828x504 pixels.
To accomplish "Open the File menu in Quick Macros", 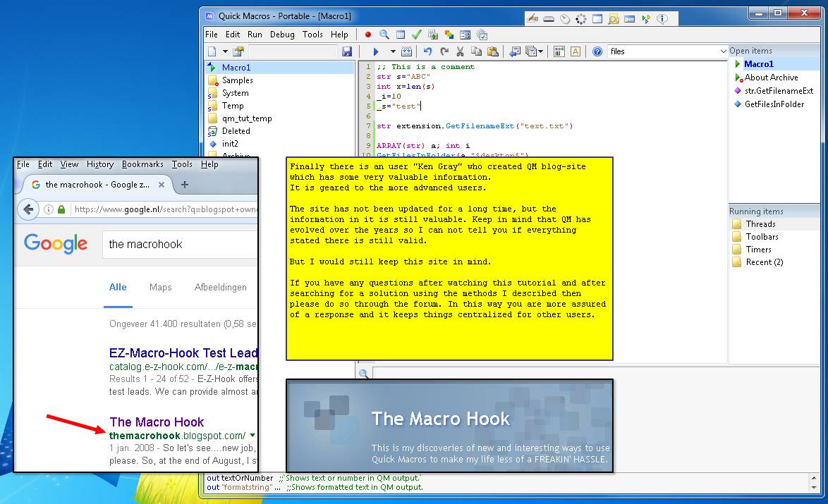I will click(x=211, y=35).
